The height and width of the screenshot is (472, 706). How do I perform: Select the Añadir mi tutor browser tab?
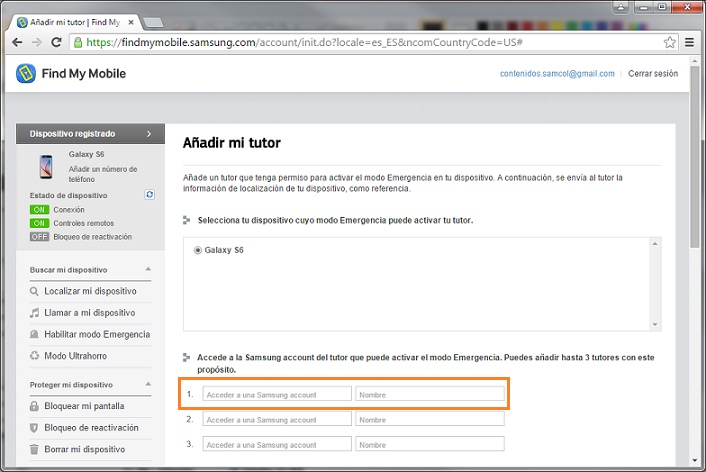point(75,22)
